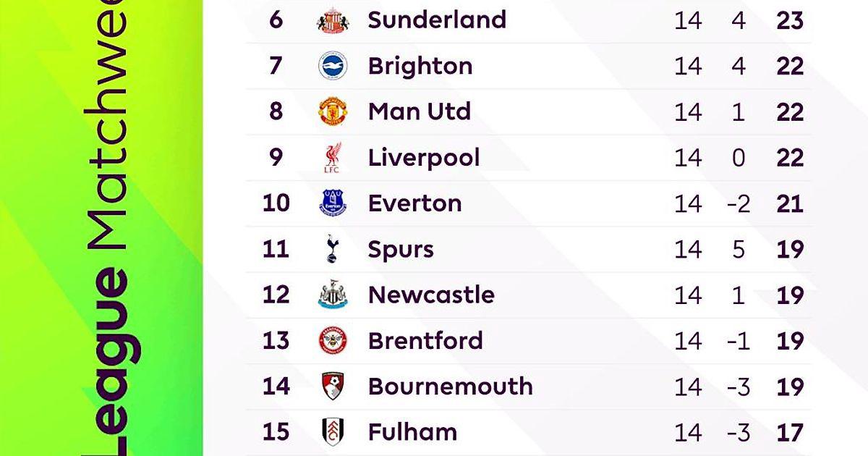Open the Liverpool team name link
Image resolution: width=868 pixels, height=456 pixels.
point(424,158)
